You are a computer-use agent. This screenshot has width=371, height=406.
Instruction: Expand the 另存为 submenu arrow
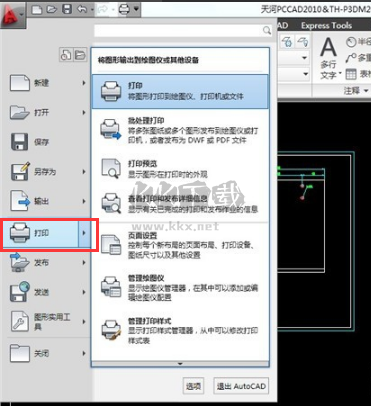(84, 172)
